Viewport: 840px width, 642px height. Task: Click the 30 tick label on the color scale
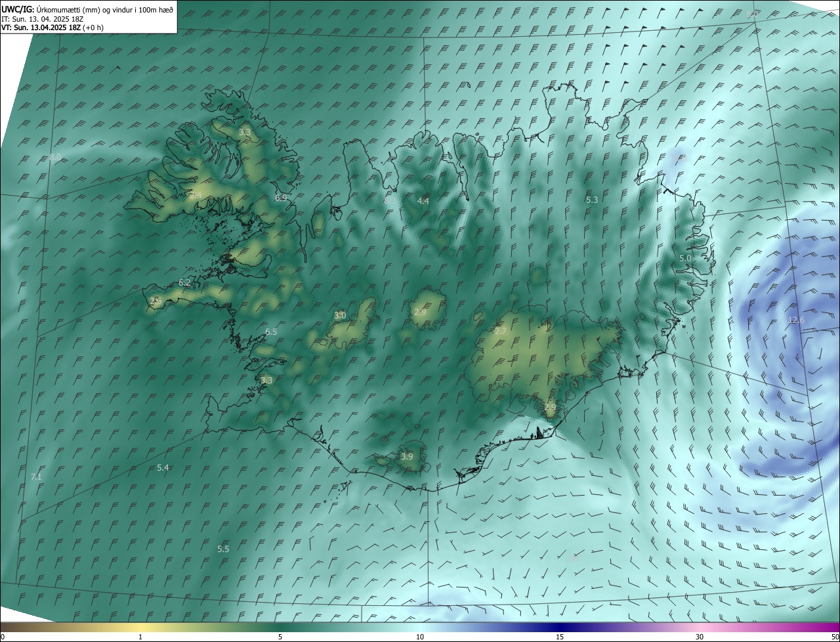700,637
